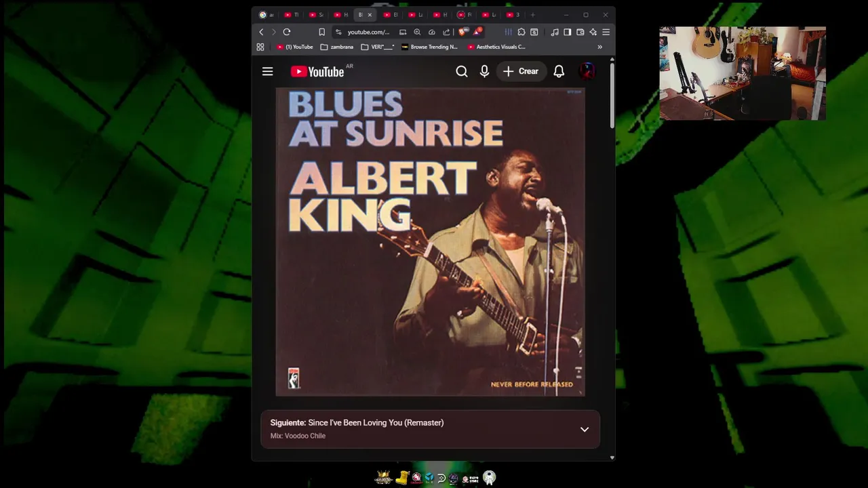Click the speedometer icon in address bar
The width and height of the screenshot is (868, 488).
click(x=431, y=32)
